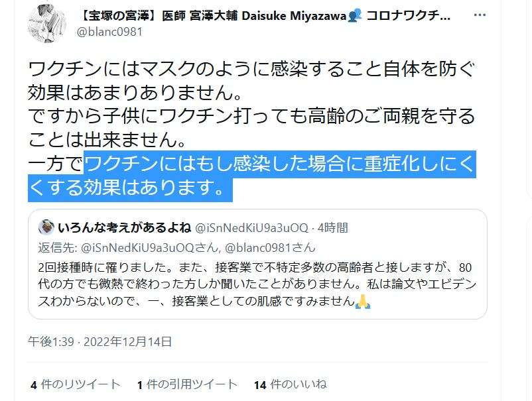This screenshot has height=401, width=532.
Task: Open the @blanc0981 handle under author name
Action: 109,32
